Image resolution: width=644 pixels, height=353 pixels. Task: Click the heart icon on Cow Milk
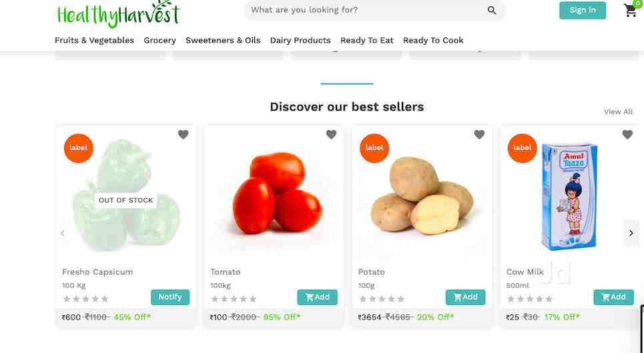point(627,134)
